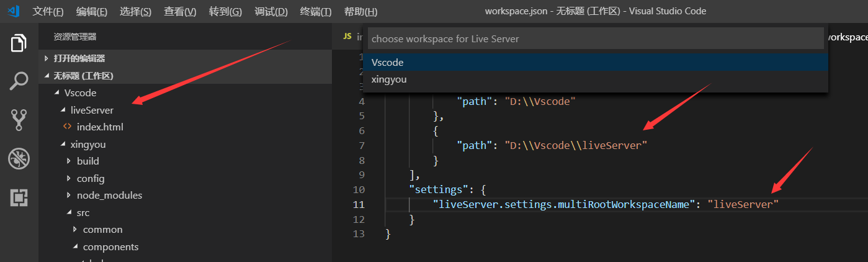Open the Search activity bar icon
The height and width of the screenshot is (262, 868).
[19, 81]
